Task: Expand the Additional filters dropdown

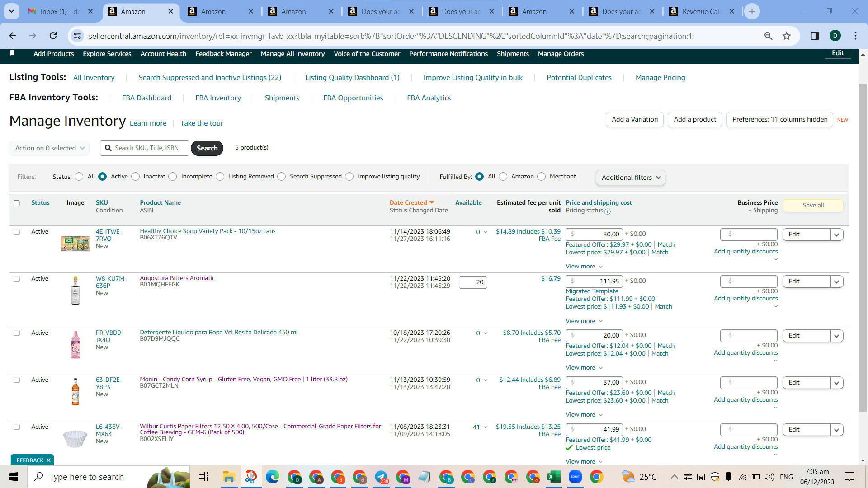Action: (631, 178)
